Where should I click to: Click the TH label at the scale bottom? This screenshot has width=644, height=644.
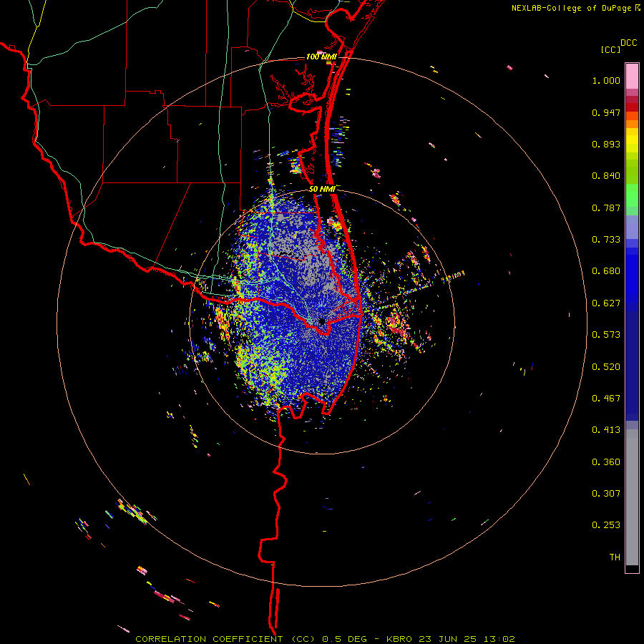click(x=615, y=557)
